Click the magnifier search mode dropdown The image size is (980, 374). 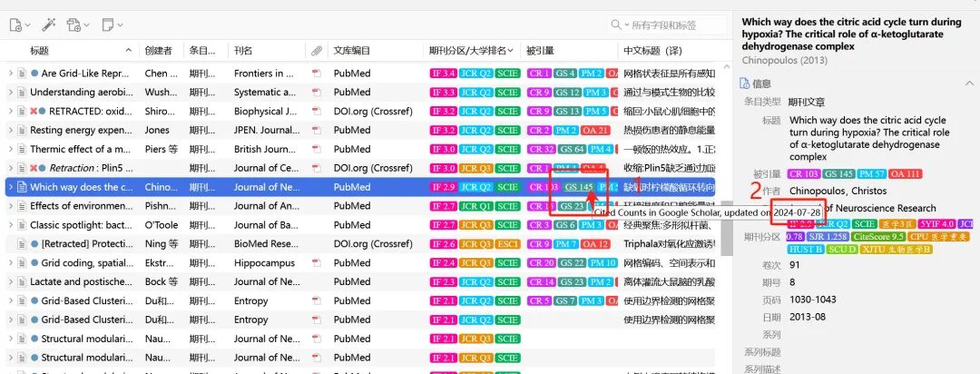[x=622, y=25]
